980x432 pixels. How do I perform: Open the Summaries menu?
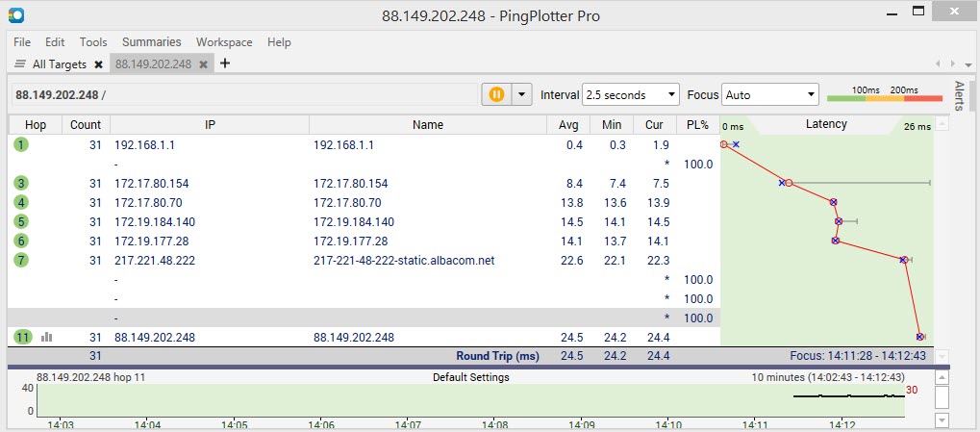pyautogui.click(x=151, y=42)
